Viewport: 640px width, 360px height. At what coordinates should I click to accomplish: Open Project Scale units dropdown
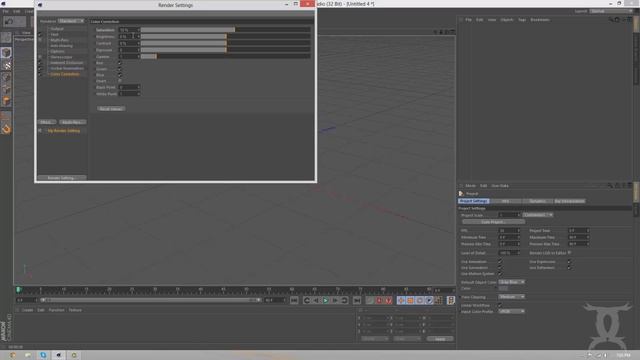coord(538,215)
